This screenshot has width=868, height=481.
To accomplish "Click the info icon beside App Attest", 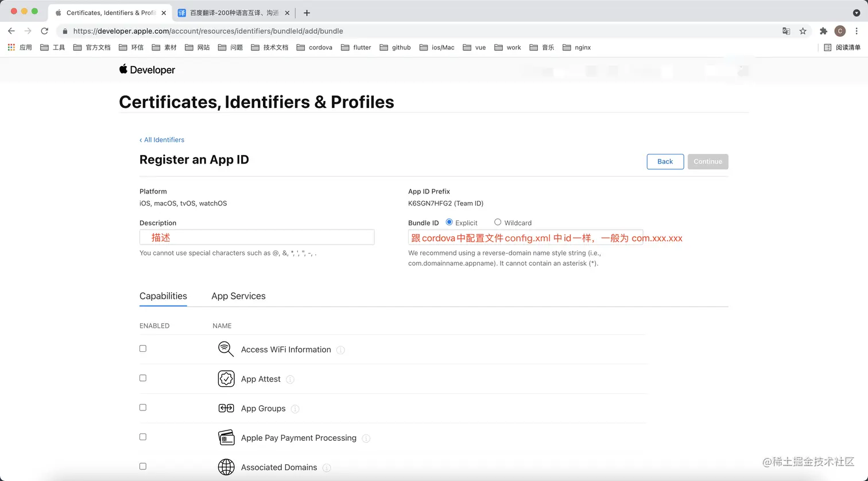I will click(x=290, y=379).
